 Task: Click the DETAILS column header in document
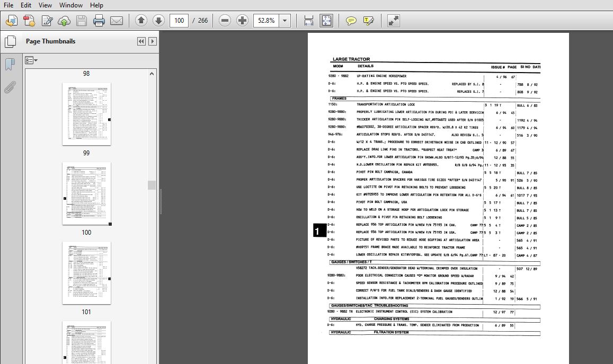click(366, 66)
